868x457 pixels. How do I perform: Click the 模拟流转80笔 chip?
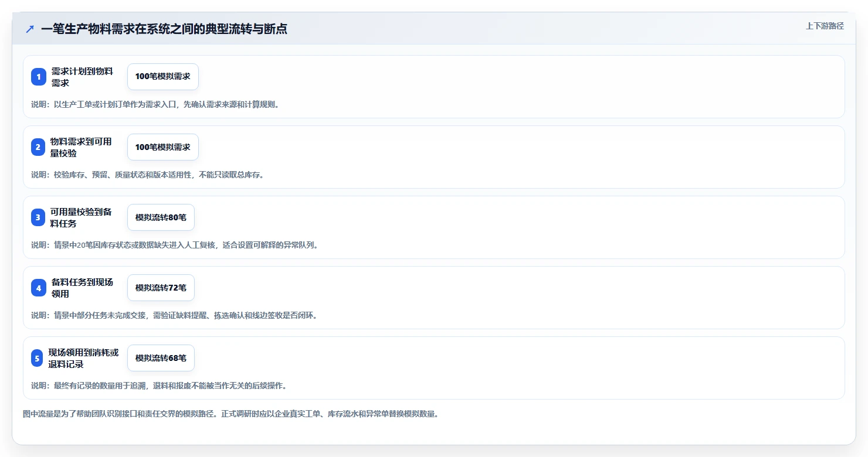point(161,217)
